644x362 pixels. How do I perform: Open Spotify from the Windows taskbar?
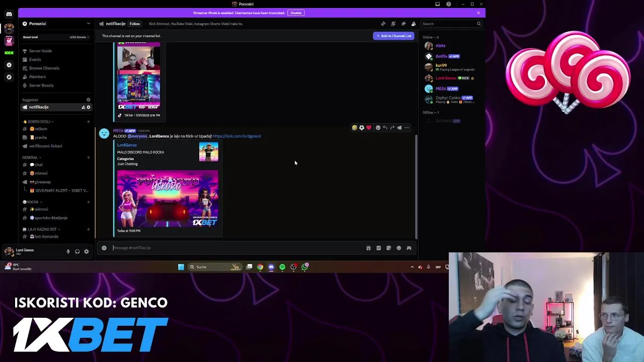point(282,267)
